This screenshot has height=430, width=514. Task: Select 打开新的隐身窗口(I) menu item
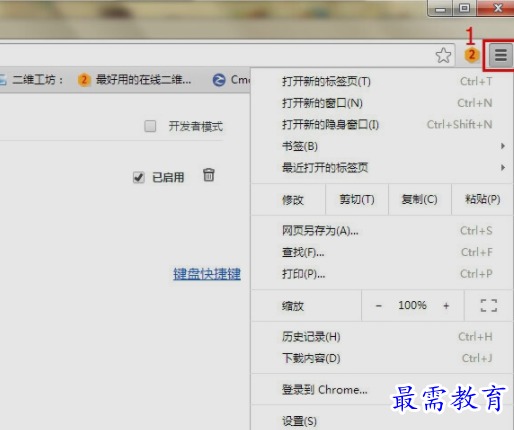pyautogui.click(x=382, y=125)
